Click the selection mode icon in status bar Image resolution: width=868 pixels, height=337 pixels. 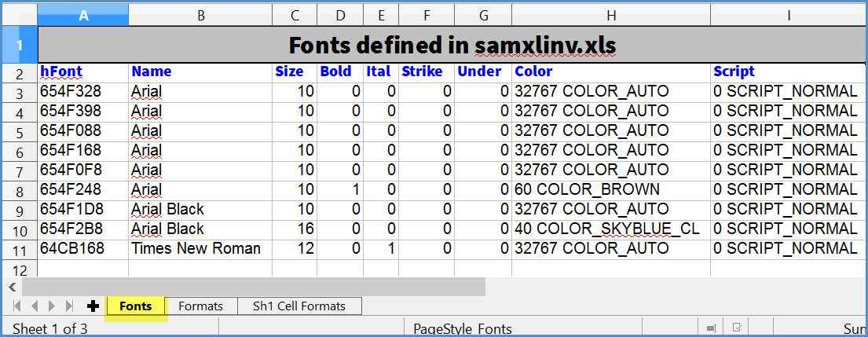(x=711, y=328)
